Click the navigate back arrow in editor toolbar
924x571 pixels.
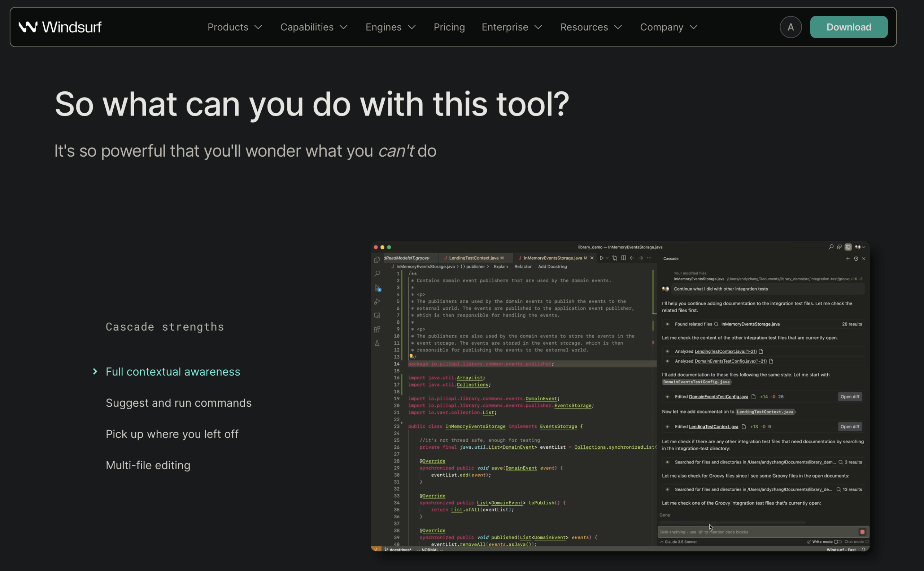click(x=632, y=258)
